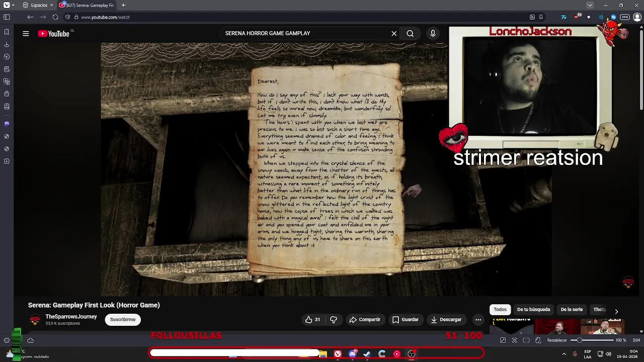Toggle tab tiling in the status bar
644x362 pixels.
[x=526, y=340]
